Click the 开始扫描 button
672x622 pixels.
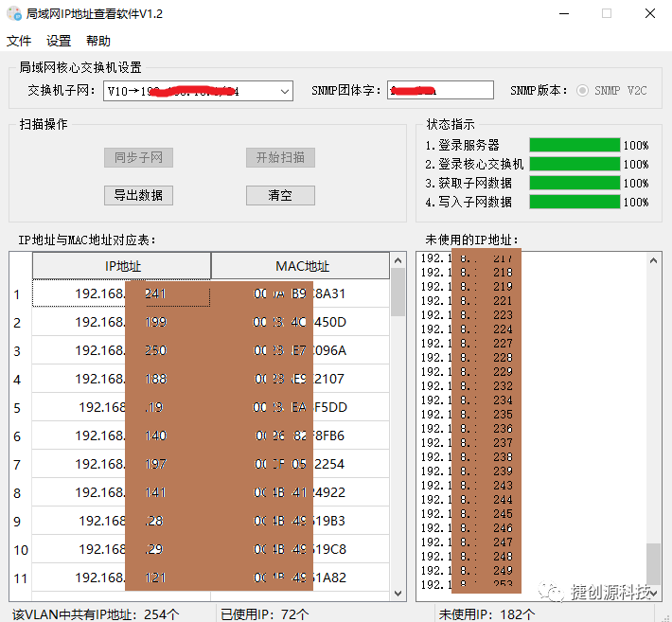(x=280, y=158)
